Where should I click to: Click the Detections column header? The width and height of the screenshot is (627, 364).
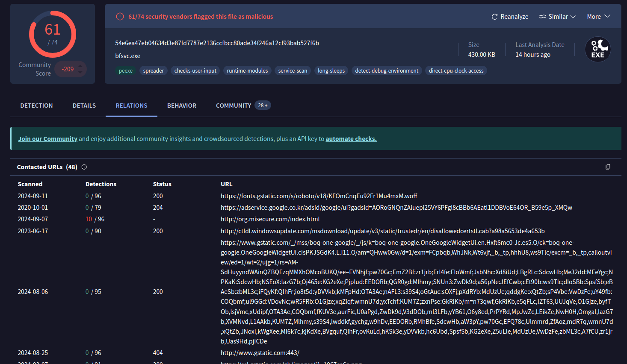coord(101,184)
